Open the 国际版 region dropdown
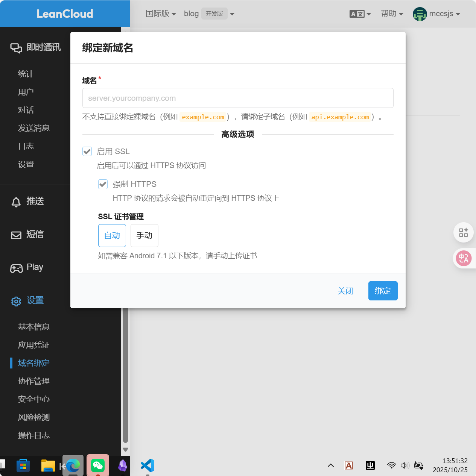Screen dimensions: 476x476 161,14
